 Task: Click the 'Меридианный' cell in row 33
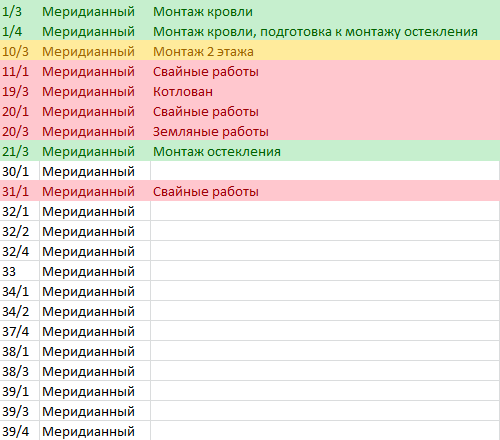95,271
